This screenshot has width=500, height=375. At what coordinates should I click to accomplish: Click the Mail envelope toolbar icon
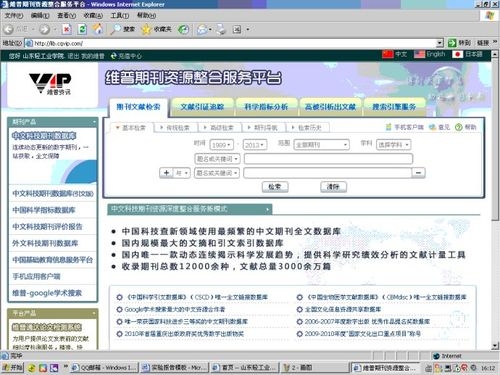(202, 30)
